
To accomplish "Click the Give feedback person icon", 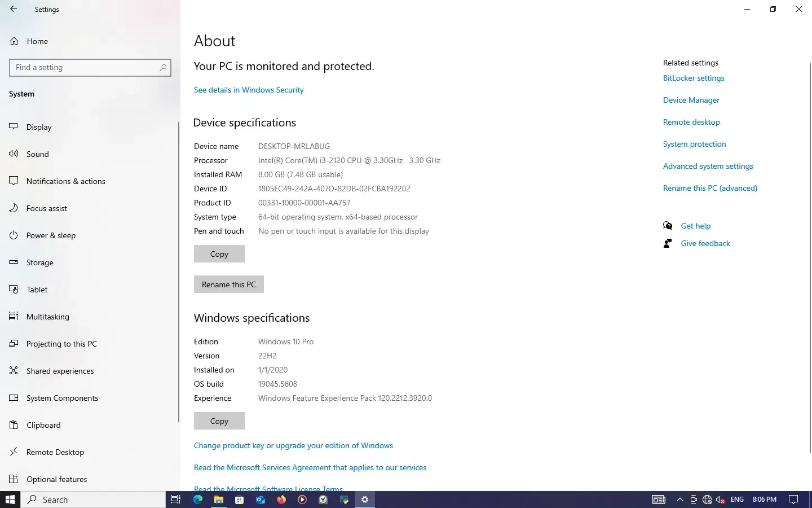I will point(668,243).
